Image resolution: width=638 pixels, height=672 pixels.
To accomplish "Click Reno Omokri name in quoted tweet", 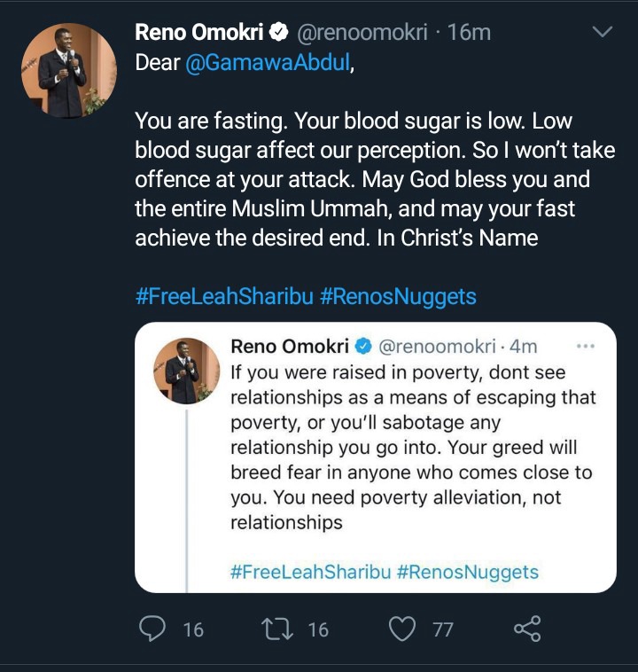I will point(290,347).
